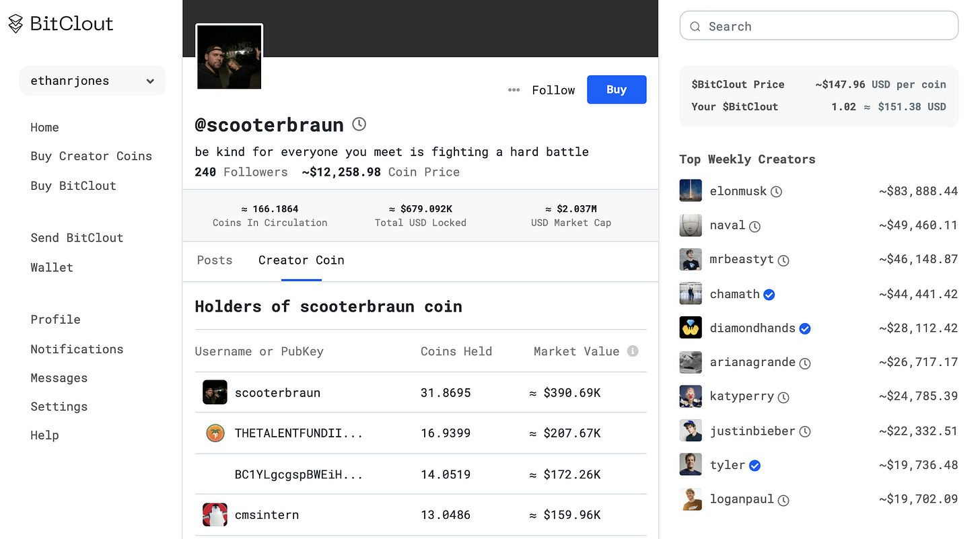Click the ~$12,258.98 coin price

[x=341, y=172]
